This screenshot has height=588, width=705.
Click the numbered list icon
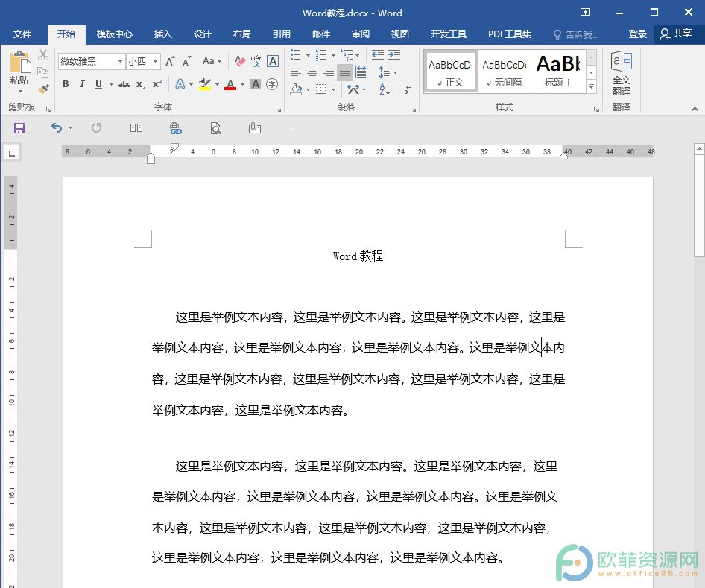click(x=320, y=55)
